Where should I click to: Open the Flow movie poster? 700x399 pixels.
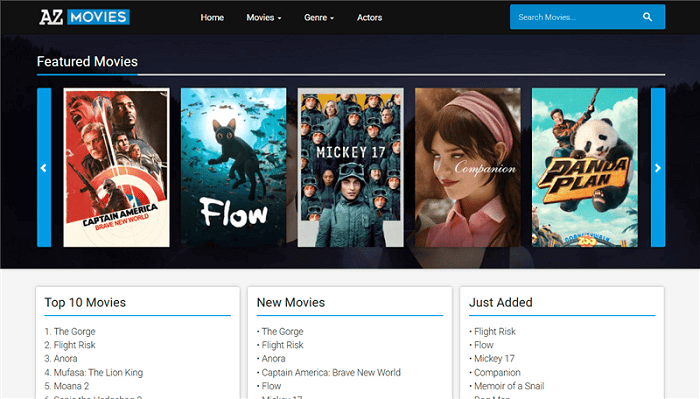click(233, 167)
